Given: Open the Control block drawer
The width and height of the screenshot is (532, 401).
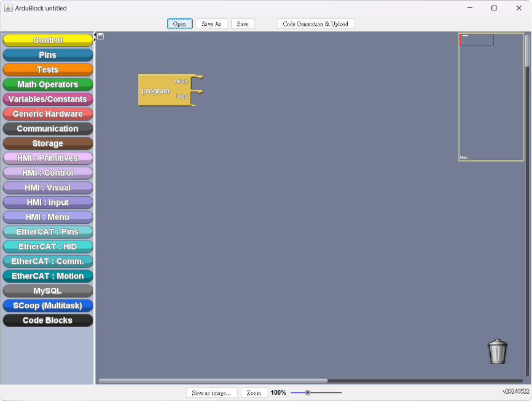Looking at the screenshot, I should pyautogui.click(x=48, y=40).
